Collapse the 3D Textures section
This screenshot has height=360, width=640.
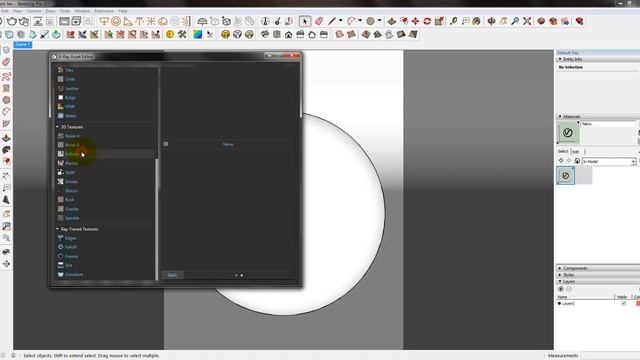(57, 127)
